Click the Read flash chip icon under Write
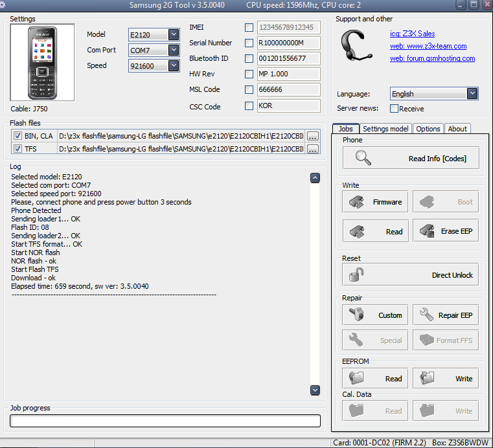This screenshot has width=493, height=448. [357, 232]
